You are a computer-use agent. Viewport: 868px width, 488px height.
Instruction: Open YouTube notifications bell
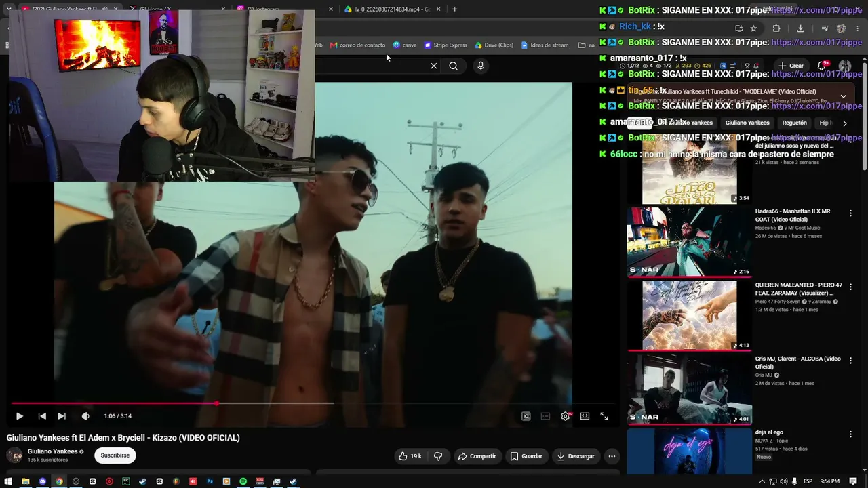coord(822,66)
